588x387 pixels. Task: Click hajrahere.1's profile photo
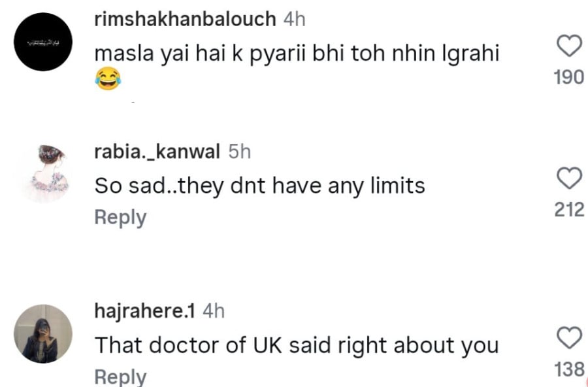coord(43,333)
